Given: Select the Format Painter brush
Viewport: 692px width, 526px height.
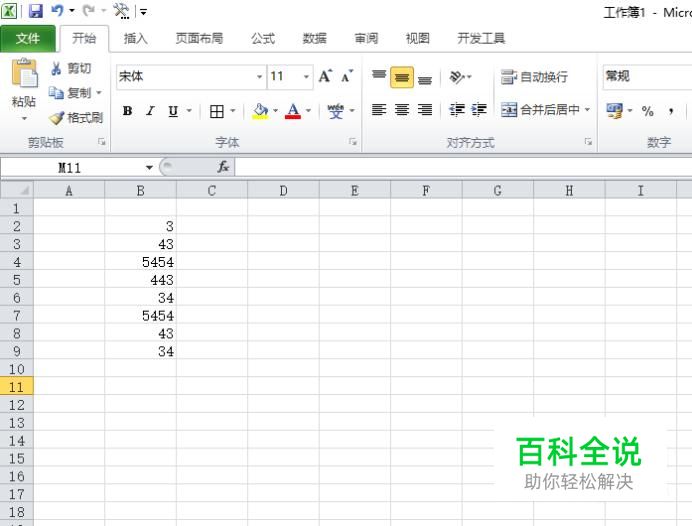Looking at the screenshot, I should [x=56, y=117].
